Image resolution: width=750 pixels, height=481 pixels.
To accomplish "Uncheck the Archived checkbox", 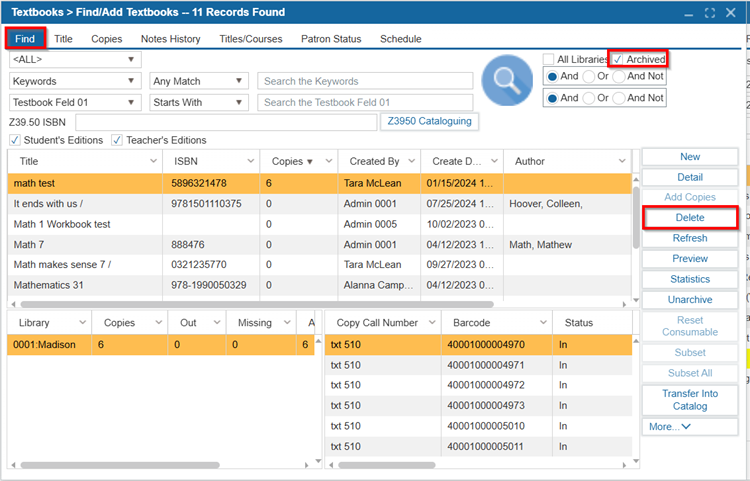I will click(618, 59).
